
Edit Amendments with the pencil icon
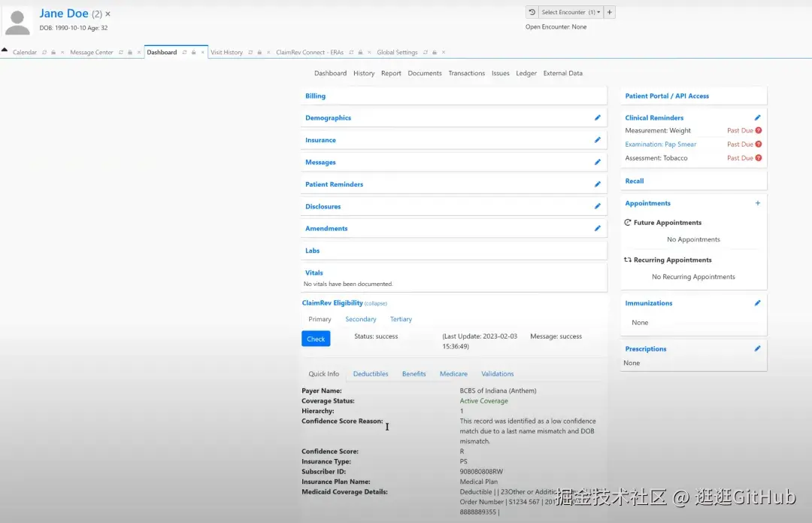pyautogui.click(x=598, y=229)
